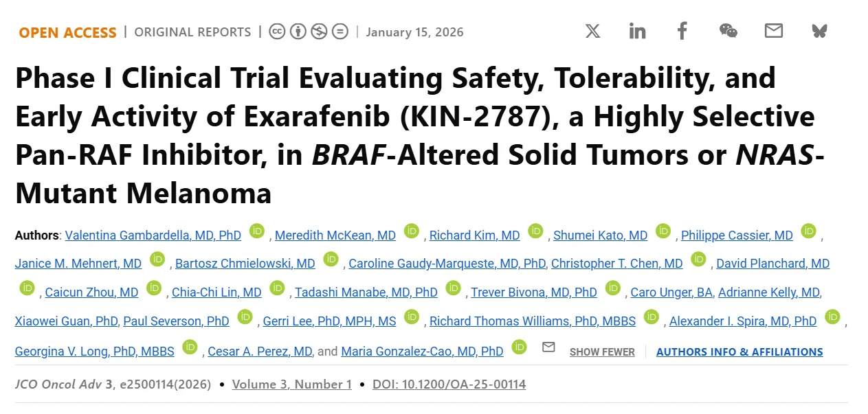This screenshot has width=868, height=414.
Task: Expand Authors Info & Affiliations
Action: tap(739, 352)
